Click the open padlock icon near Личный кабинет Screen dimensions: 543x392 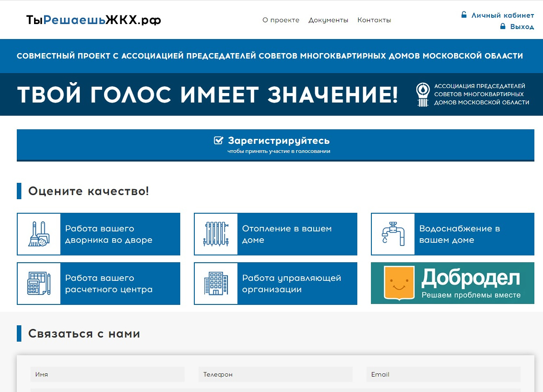point(464,15)
